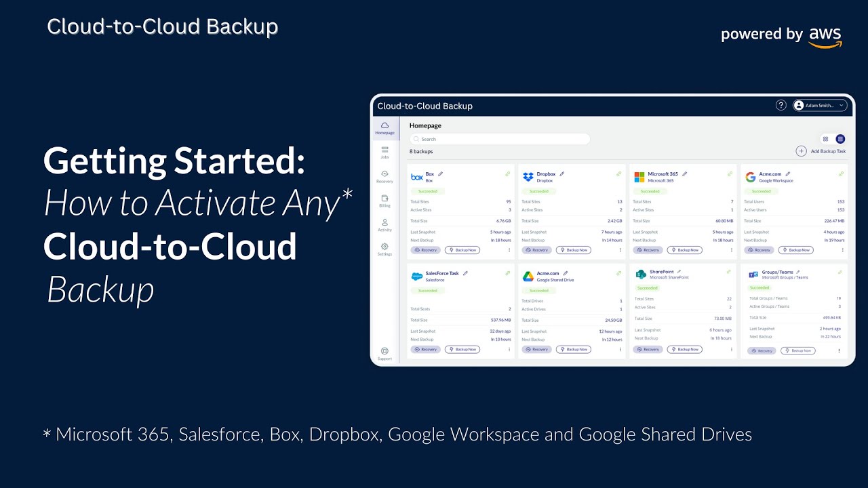Viewport: 868px width, 488px height.
Task: Click the help question mark icon
Action: pyautogui.click(x=781, y=105)
